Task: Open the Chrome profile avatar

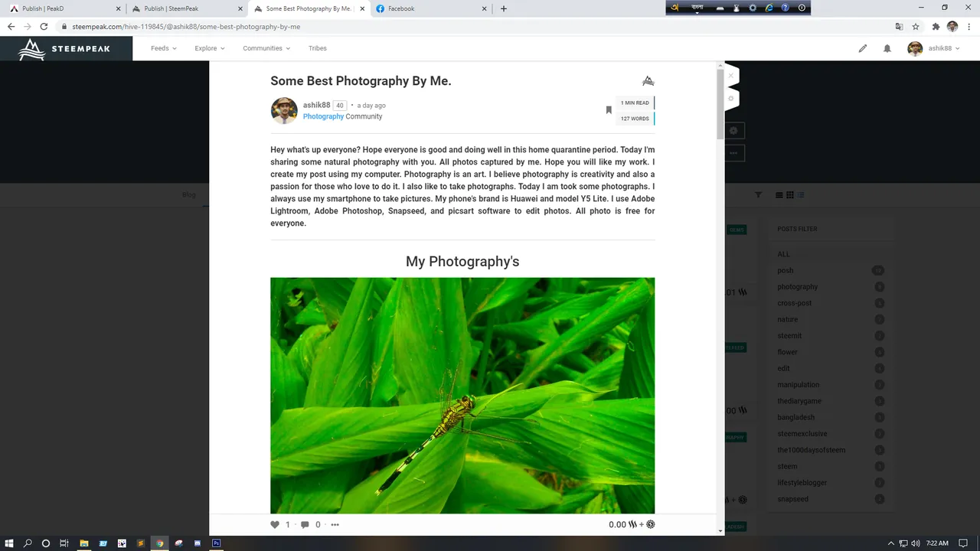Action: (x=952, y=26)
